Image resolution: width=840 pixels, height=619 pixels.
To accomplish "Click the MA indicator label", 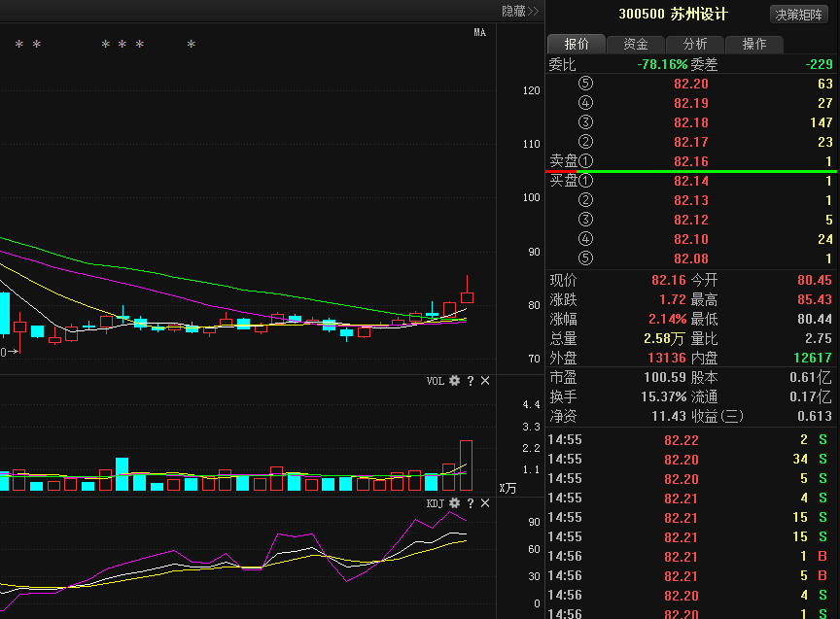I will pyautogui.click(x=480, y=33).
